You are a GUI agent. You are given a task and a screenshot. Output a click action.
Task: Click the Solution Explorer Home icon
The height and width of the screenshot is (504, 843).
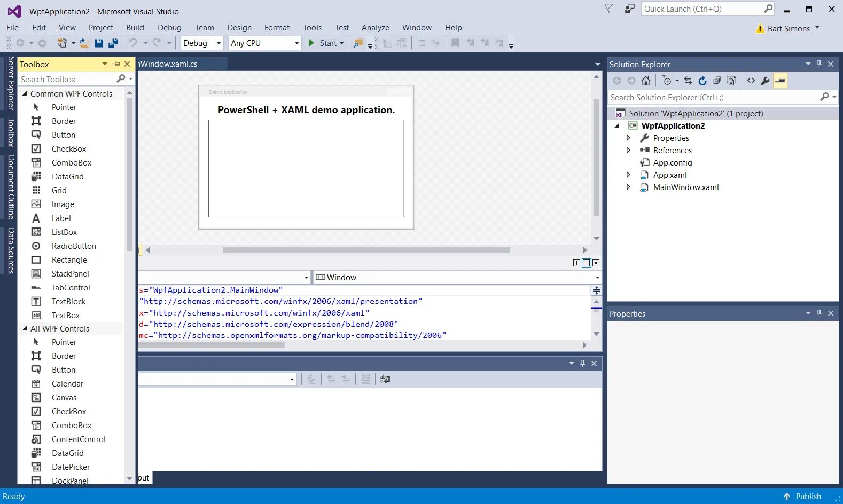[646, 81]
